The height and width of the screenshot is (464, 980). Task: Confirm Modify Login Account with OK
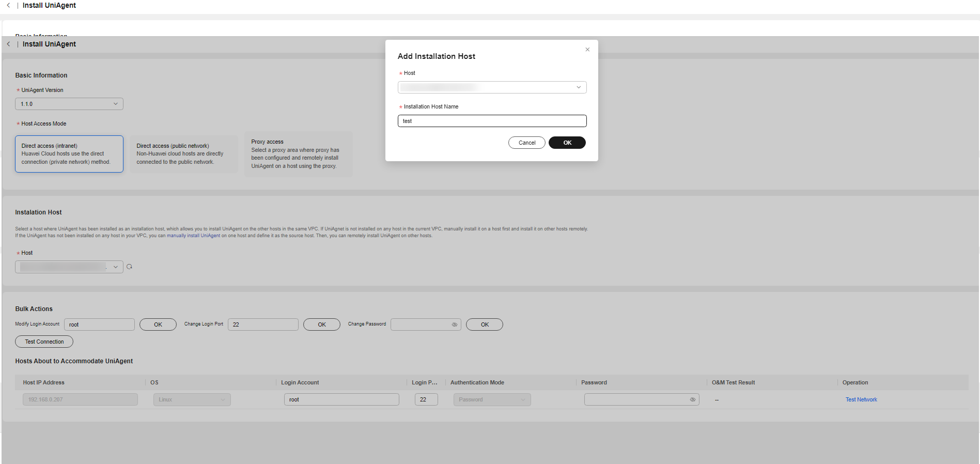coord(158,324)
